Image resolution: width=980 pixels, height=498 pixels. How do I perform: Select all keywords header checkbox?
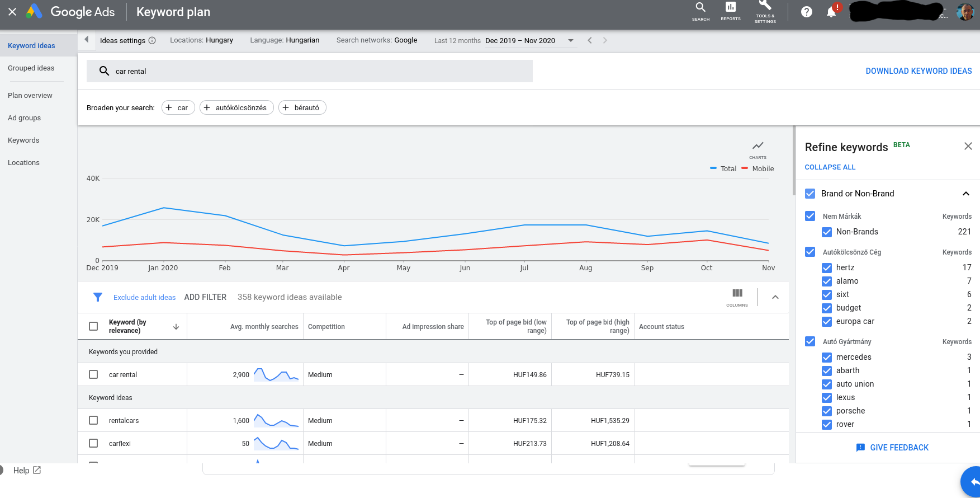tap(93, 326)
